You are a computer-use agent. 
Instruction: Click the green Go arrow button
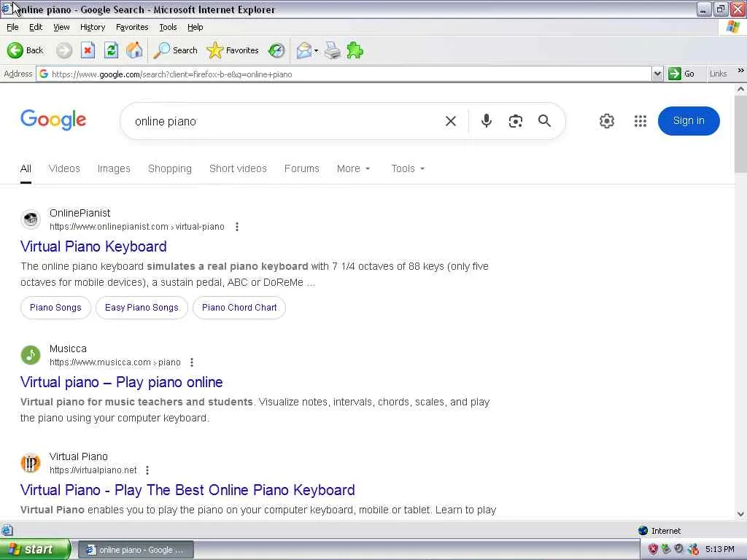(x=681, y=74)
